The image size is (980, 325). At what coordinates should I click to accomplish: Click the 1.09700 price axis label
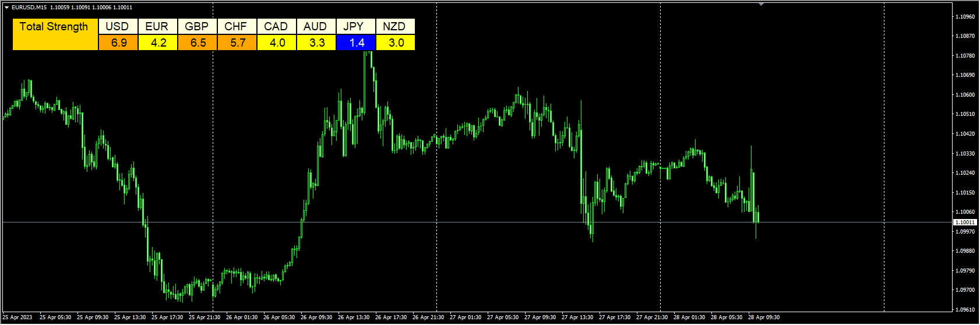click(965, 290)
